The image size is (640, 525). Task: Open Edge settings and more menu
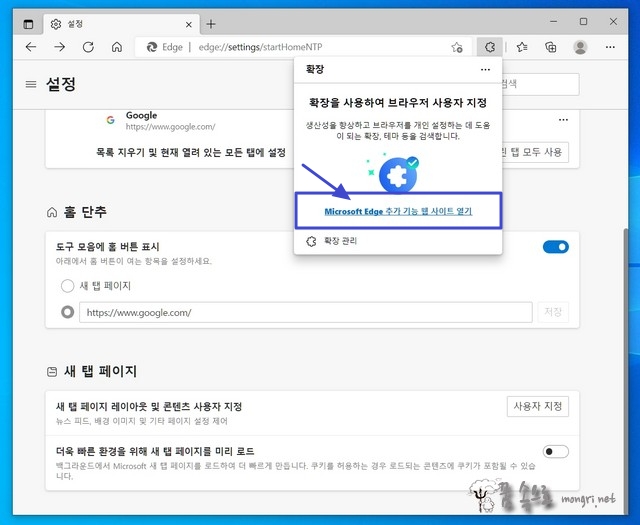point(610,47)
